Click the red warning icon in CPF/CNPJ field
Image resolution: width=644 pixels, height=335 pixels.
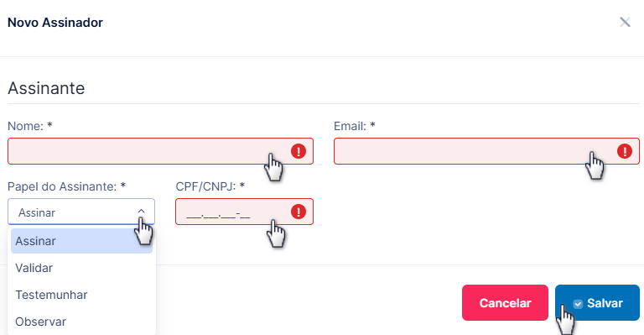299,212
